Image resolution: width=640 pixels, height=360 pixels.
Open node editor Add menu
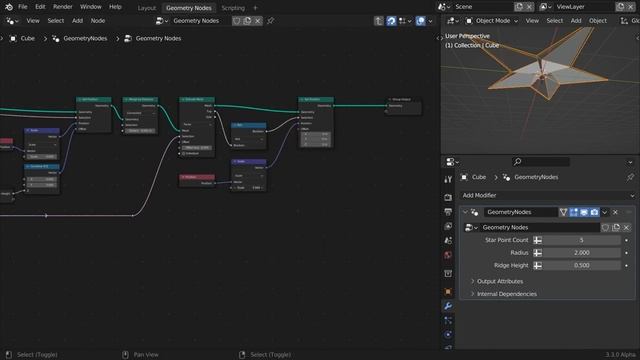(x=77, y=21)
